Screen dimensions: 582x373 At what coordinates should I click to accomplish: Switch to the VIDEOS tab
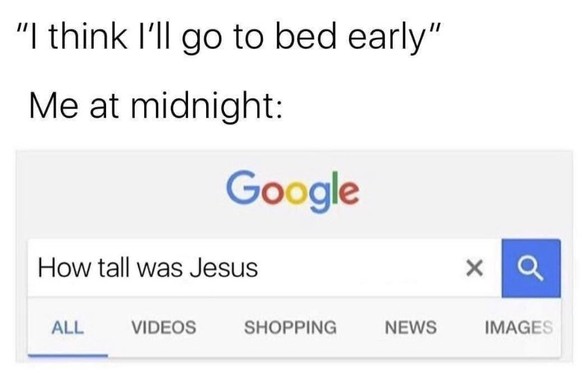pos(164,327)
